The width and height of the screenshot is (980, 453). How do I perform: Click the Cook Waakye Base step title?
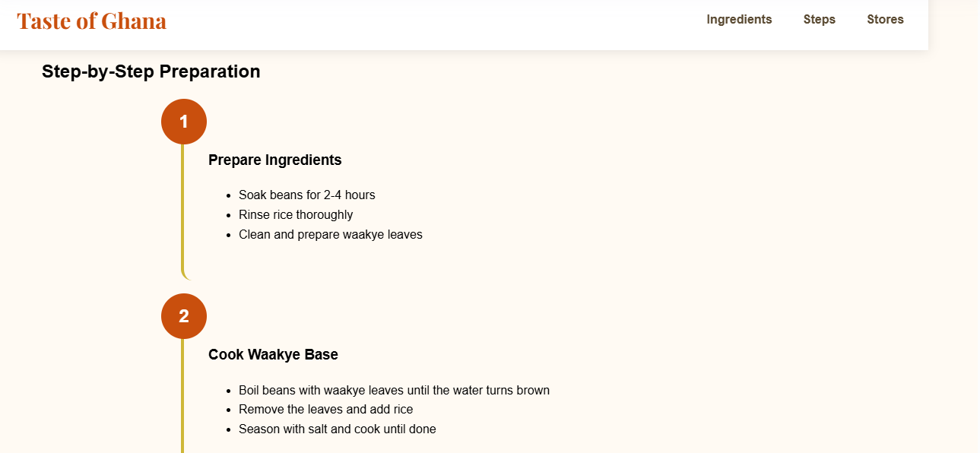click(273, 354)
